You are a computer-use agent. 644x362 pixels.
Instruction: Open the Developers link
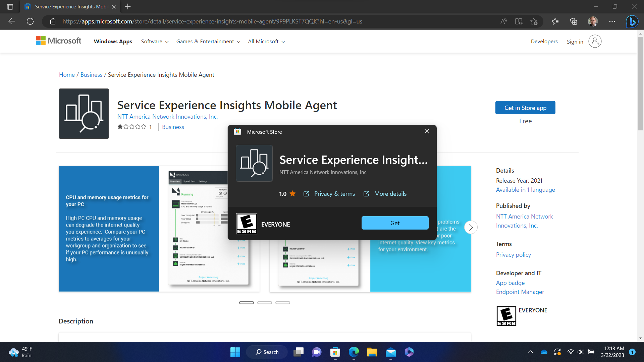tap(544, 42)
